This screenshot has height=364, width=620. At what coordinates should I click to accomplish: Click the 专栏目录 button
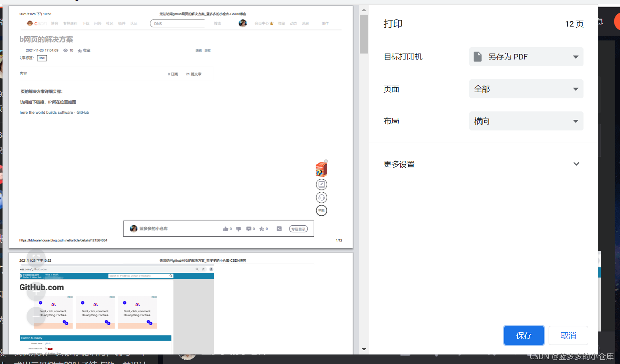298,229
